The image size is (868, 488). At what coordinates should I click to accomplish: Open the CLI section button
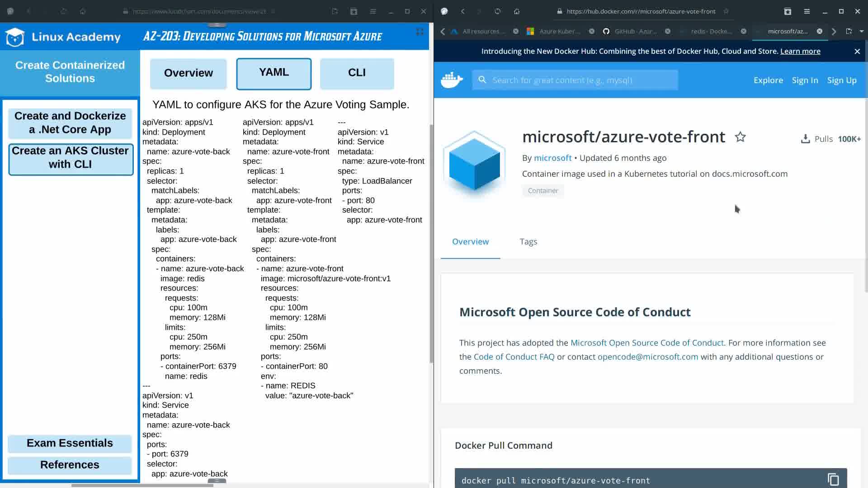(357, 73)
